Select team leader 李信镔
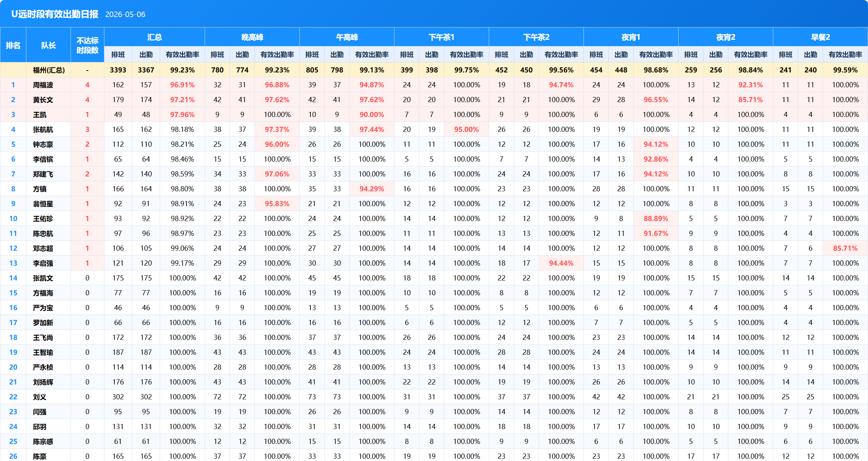Screen dimensions: 868x461 43,159
